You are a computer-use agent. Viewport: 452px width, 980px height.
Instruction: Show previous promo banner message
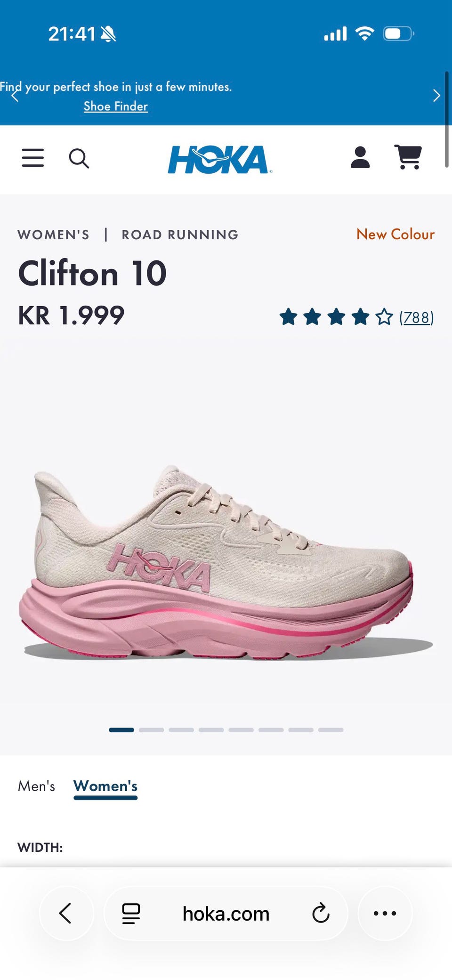(x=15, y=96)
